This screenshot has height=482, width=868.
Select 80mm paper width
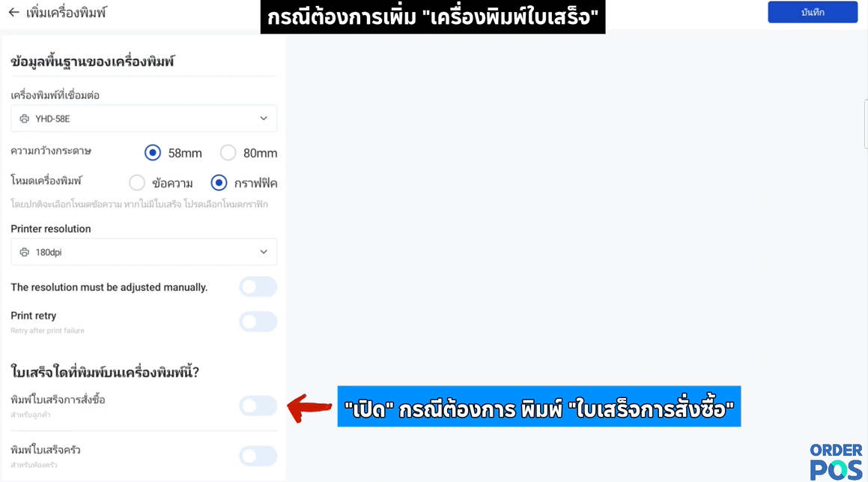point(228,152)
